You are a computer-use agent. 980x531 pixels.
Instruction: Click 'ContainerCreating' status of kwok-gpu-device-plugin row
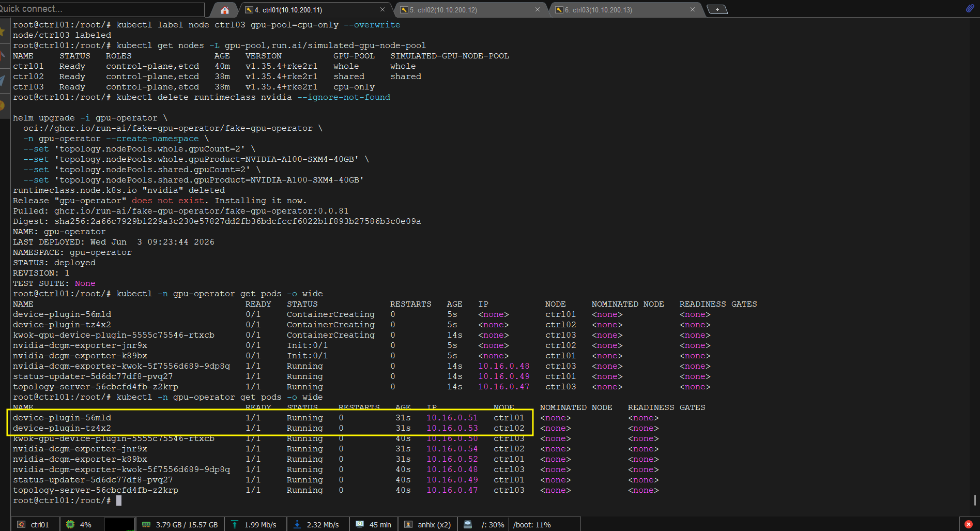(x=330, y=335)
